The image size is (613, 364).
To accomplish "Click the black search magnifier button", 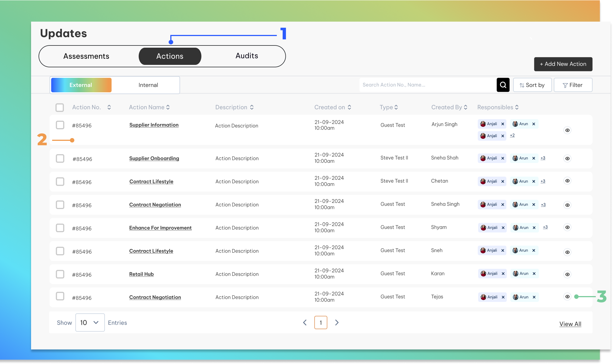I will (503, 85).
